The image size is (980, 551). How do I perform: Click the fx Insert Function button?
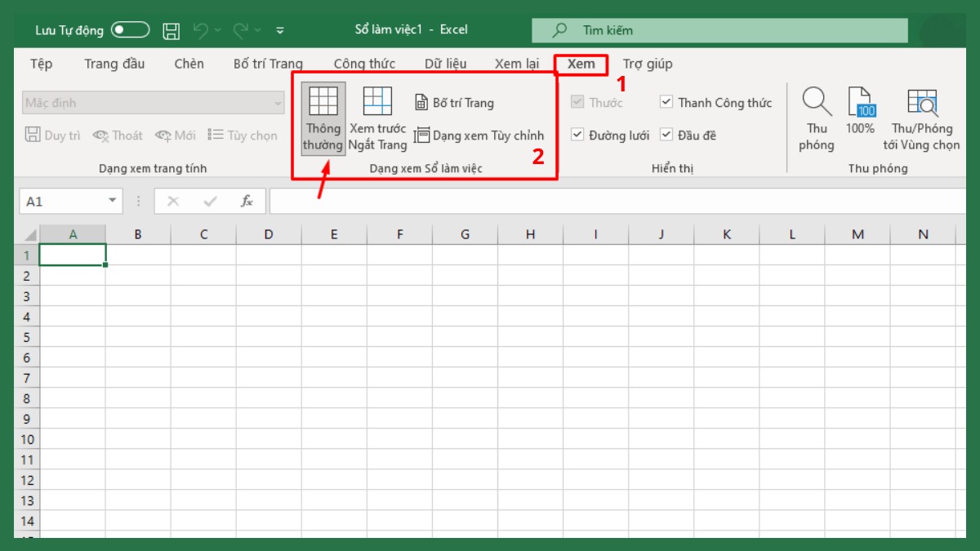[x=247, y=200]
